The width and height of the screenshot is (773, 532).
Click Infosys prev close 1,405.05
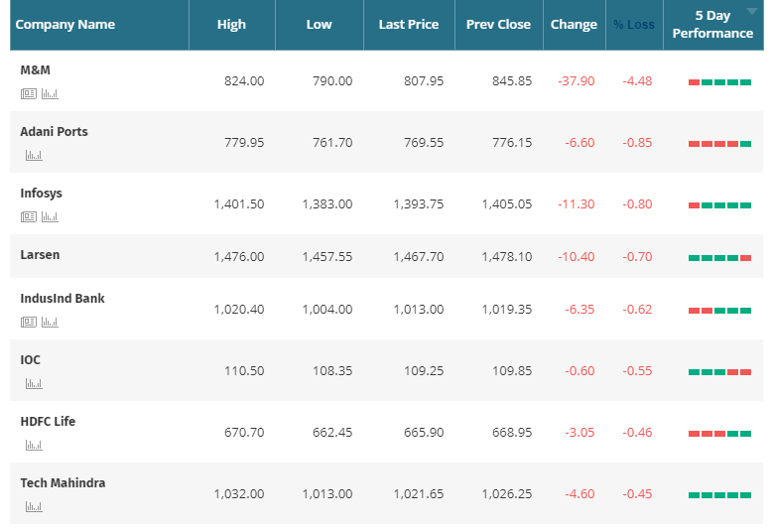click(x=507, y=204)
